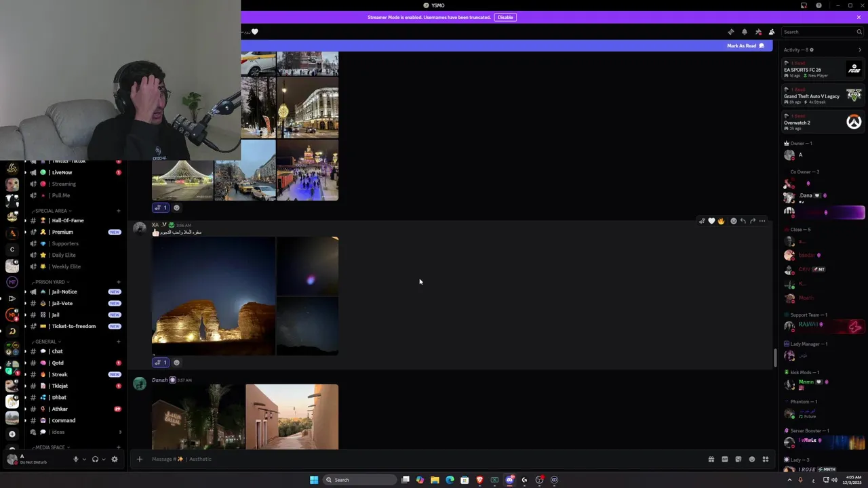
Task: Show pinned messages
Action: [758, 32]
